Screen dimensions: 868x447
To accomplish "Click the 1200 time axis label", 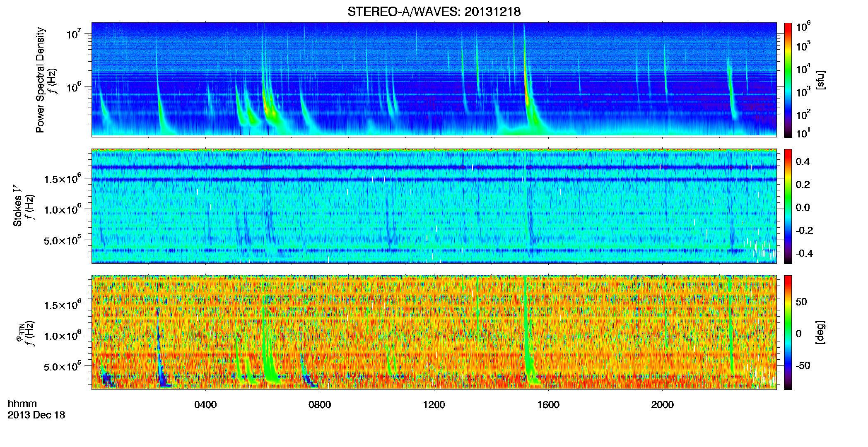I will coord(434,405).
